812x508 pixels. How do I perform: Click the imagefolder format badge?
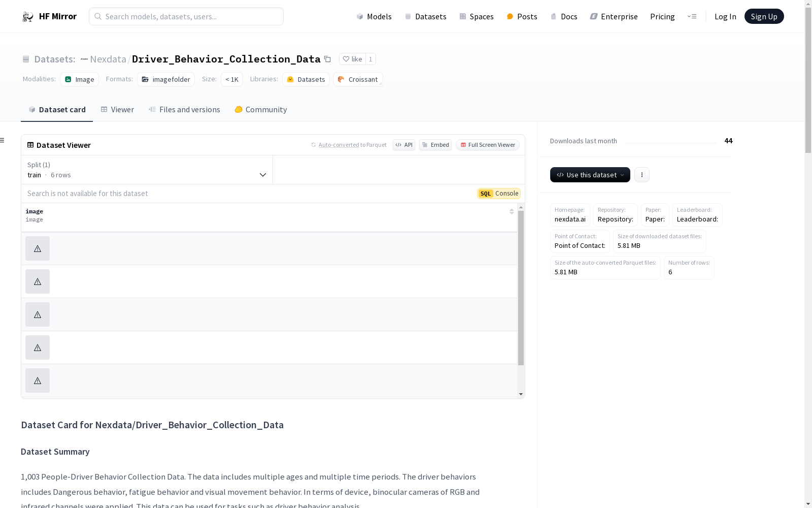point(165,79)
